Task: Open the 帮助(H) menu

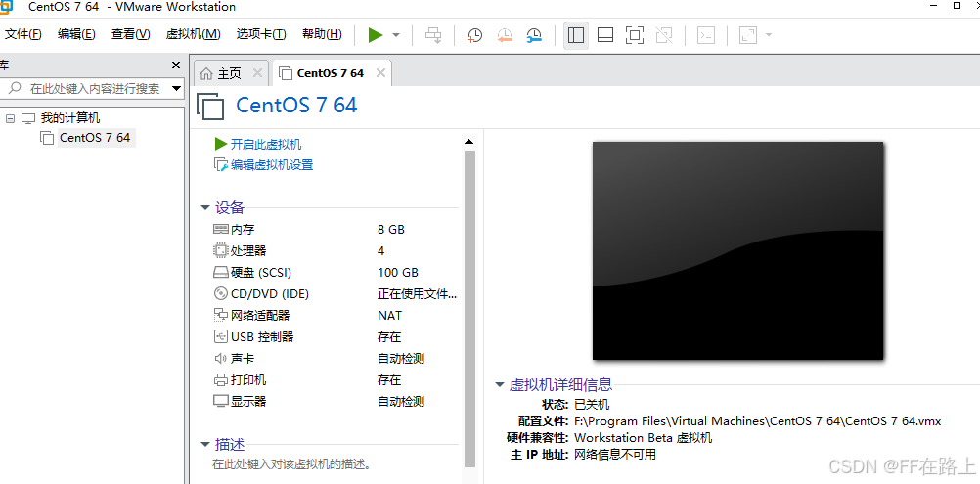Action: point(322,34)
